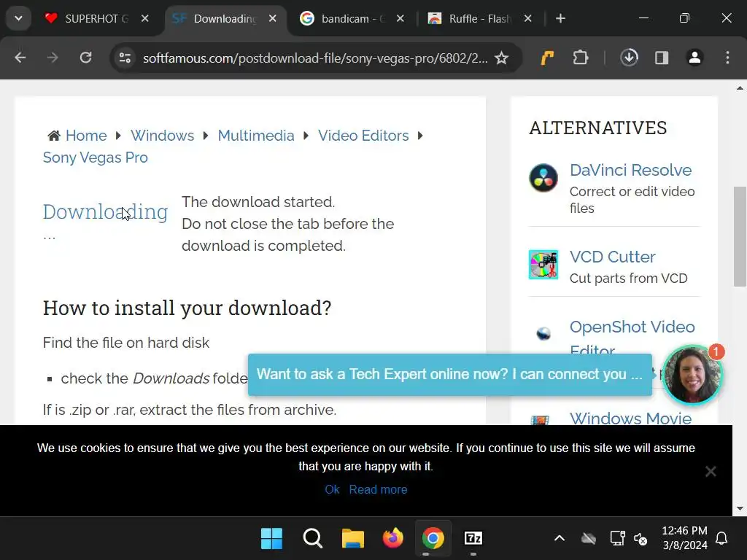Show hidden system tray icons
Viewport: 747px width, 560px height.
point(560,539)
